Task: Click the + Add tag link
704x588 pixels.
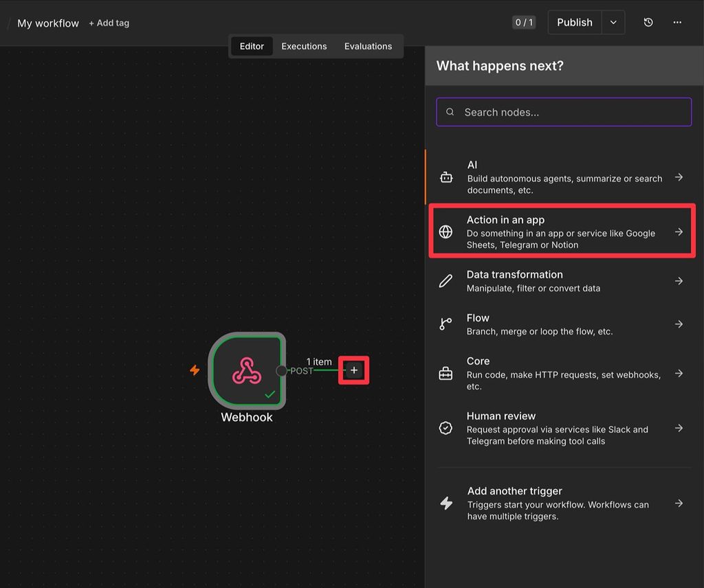Action: [109, 23]
